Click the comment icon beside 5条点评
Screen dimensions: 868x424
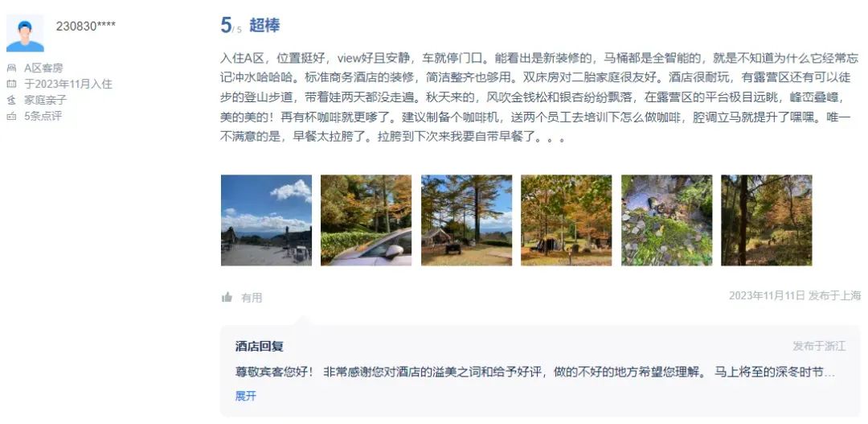11,117
